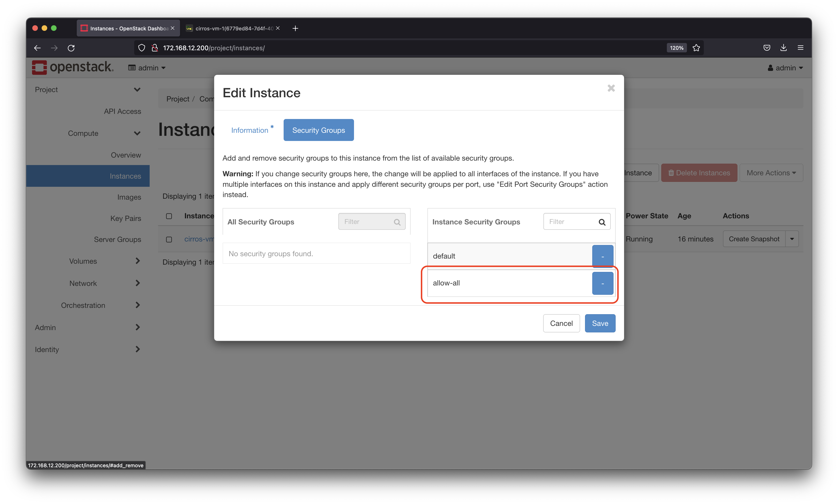Save the Edit Instance changes
This screenshot has width=838, height=504.
pyautogui.click(x=600, y=323)
